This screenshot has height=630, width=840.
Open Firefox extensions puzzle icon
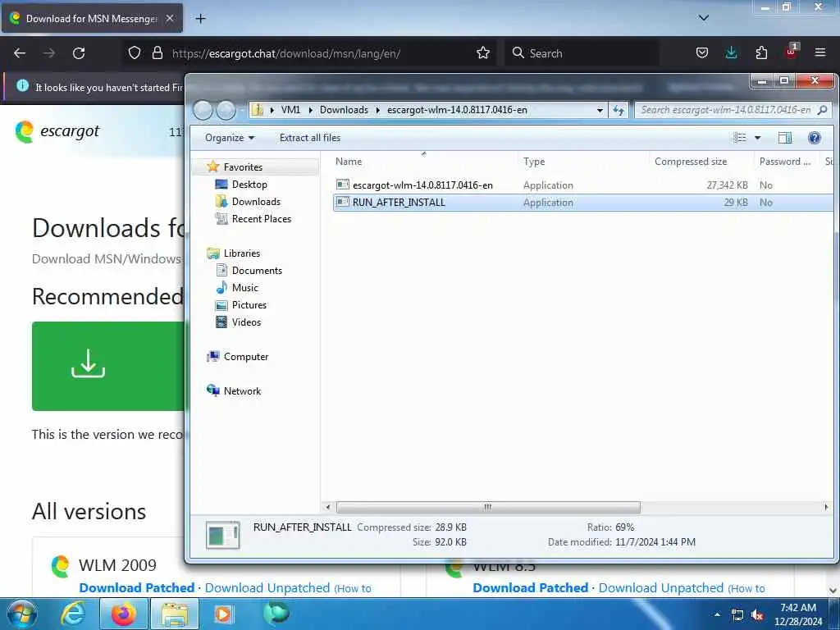point(761,53)
